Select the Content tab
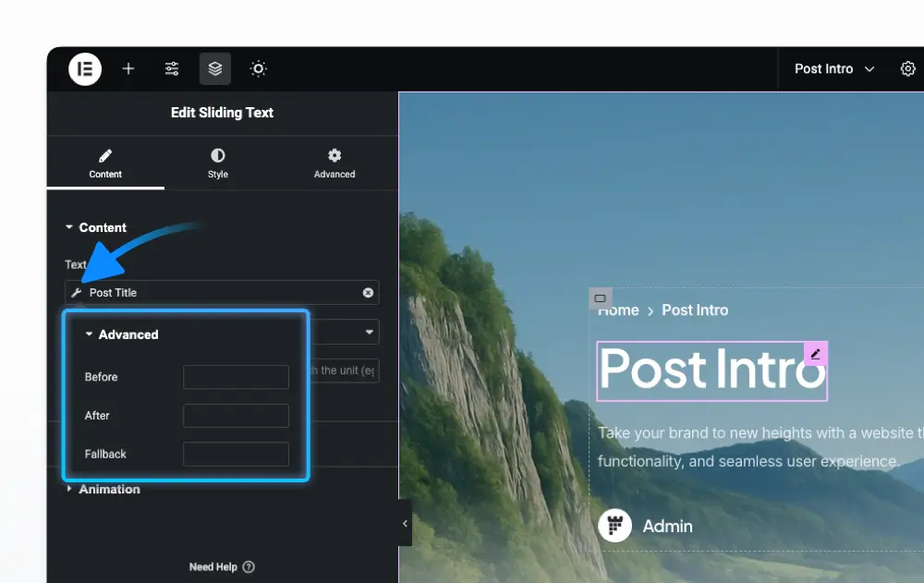 click(x=105, y=164)
